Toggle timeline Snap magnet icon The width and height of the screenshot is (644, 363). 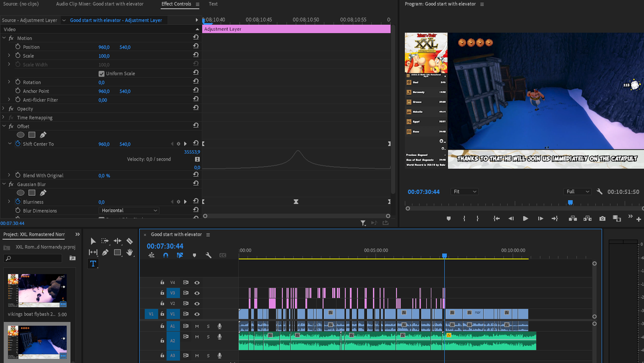[x=166, y=255]
